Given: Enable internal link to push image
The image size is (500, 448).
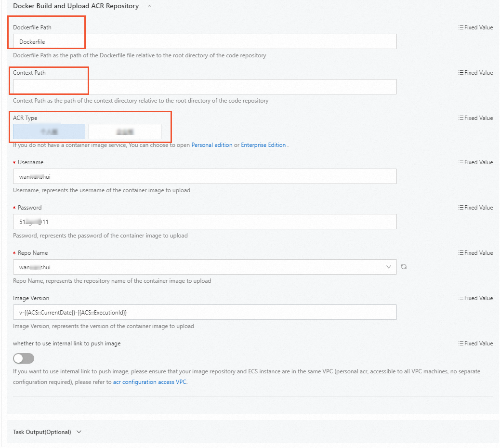Looking at the screenshot, I should click(x=23, y=358).
